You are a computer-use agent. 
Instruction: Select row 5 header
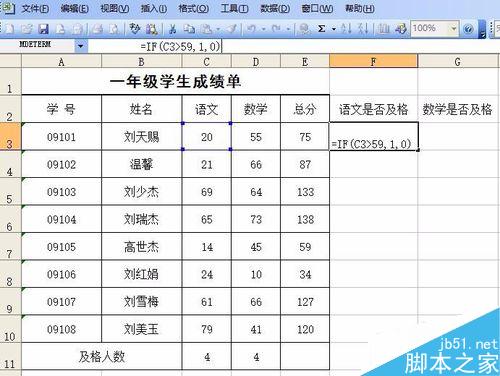coord(10,192)
